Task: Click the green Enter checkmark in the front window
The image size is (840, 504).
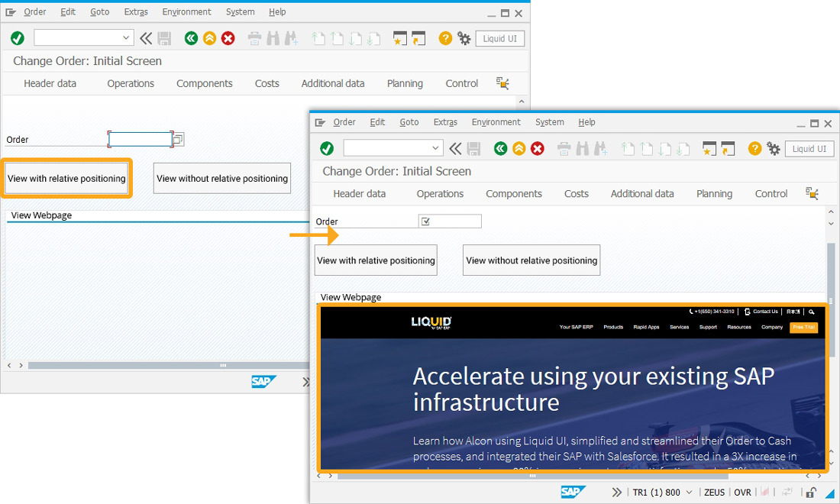Action: pos(327,148)
